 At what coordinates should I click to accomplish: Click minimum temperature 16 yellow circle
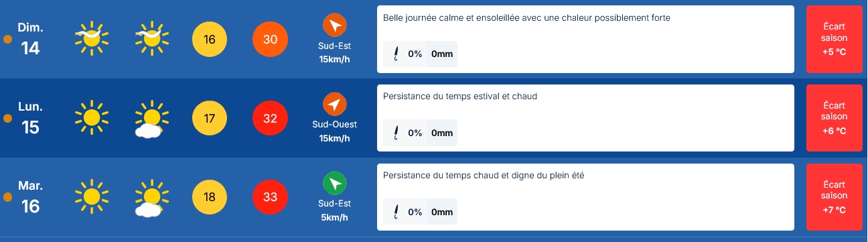click(x=210, y=40)
